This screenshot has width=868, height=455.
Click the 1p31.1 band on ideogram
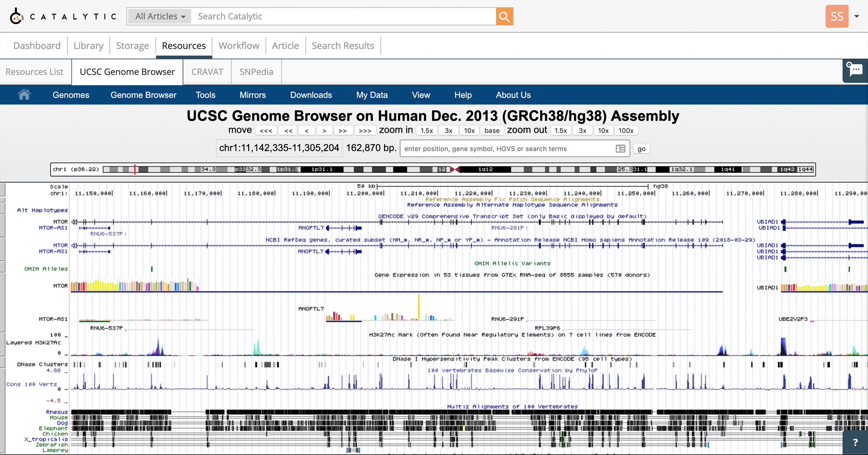coord(322,169)
